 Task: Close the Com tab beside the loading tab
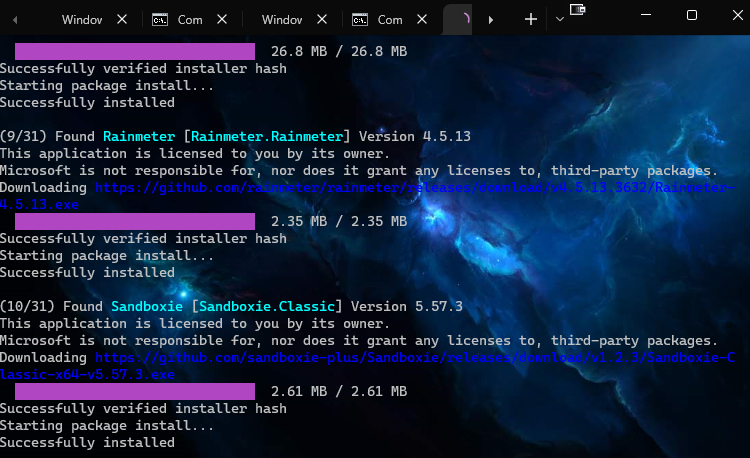coord(421,20)
